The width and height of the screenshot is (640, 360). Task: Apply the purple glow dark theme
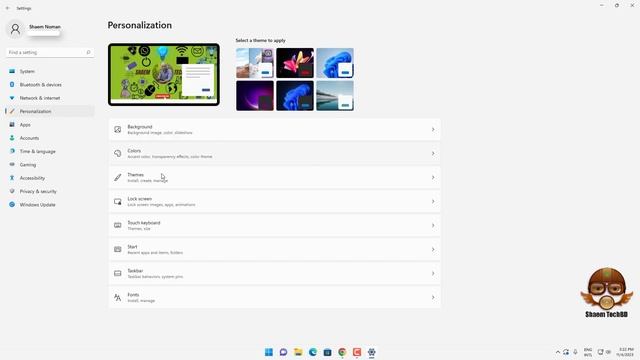pos(255,96)
